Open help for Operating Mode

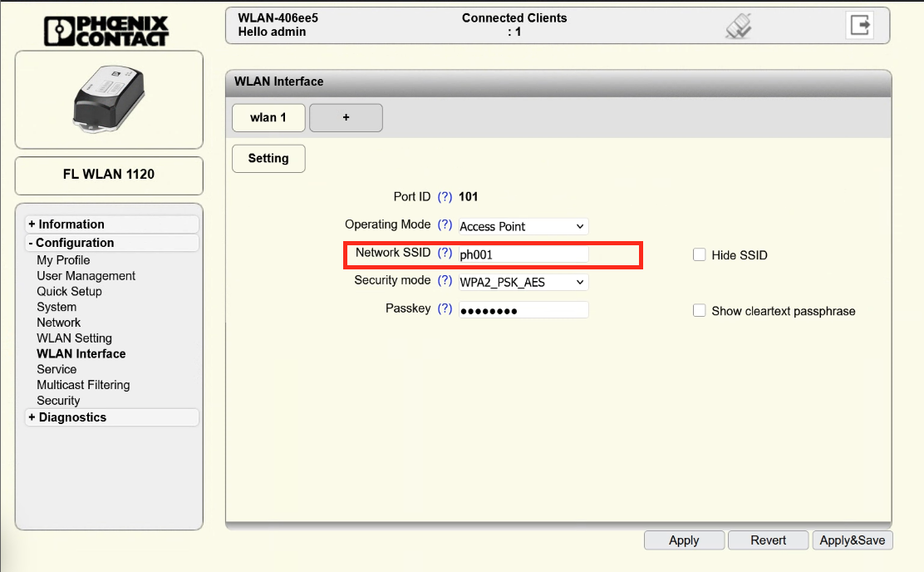pyautogui.click(x=445, y=225)
